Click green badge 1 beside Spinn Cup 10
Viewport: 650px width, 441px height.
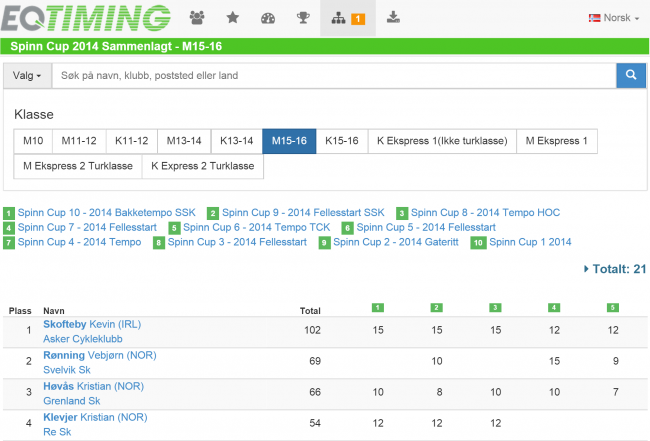point(9,213)
